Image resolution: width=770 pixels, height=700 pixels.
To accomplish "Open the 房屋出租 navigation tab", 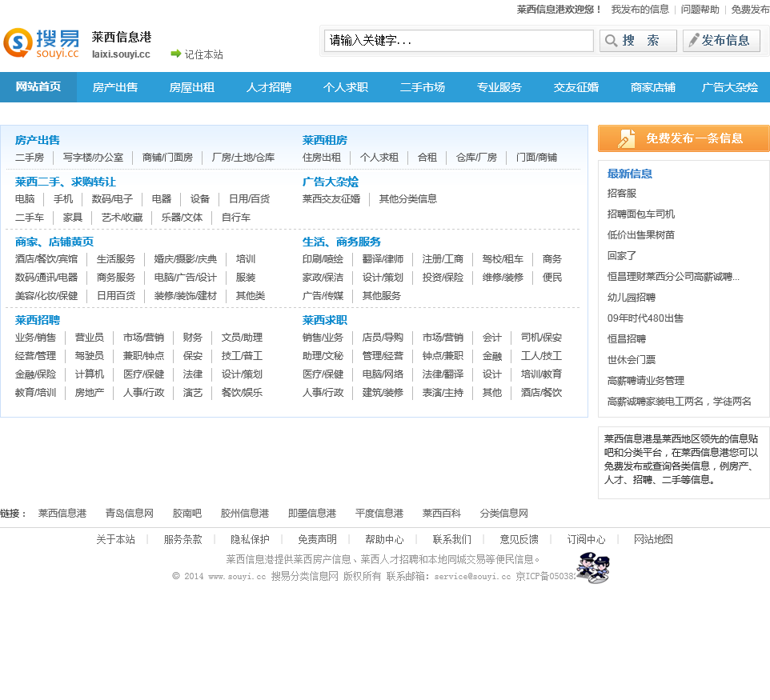I will [x=192, y=87].
